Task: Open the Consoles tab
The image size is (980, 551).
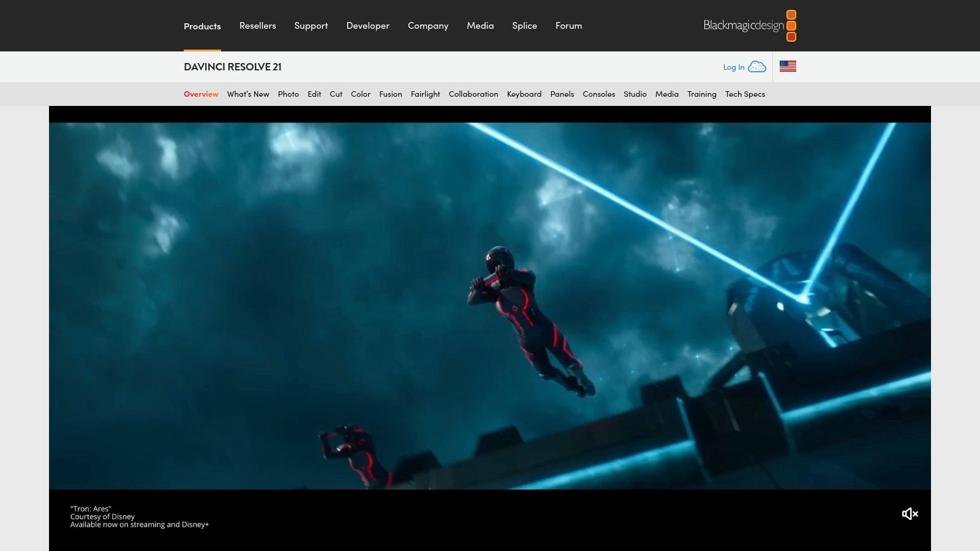Action: point(599,94)
